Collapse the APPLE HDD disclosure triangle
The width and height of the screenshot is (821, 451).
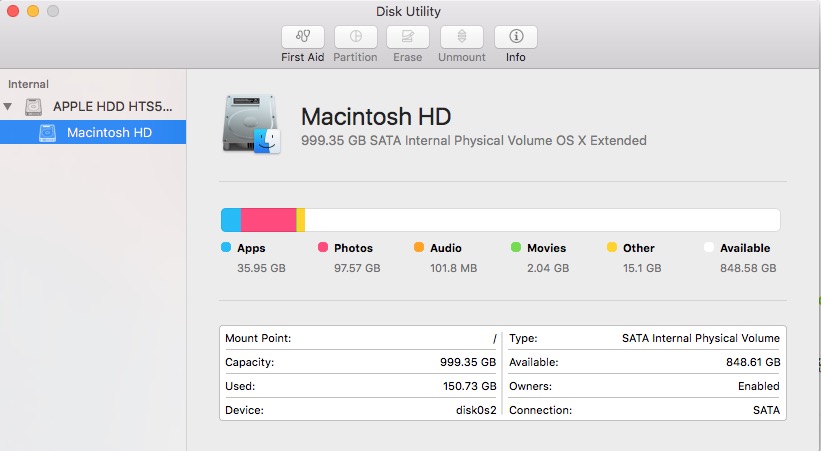[8, 106]
